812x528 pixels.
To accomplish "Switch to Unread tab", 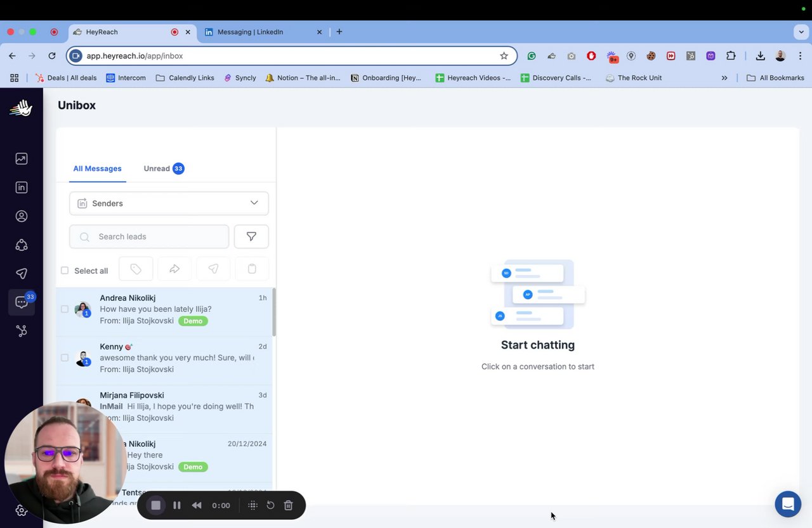I will click(164, 169).
